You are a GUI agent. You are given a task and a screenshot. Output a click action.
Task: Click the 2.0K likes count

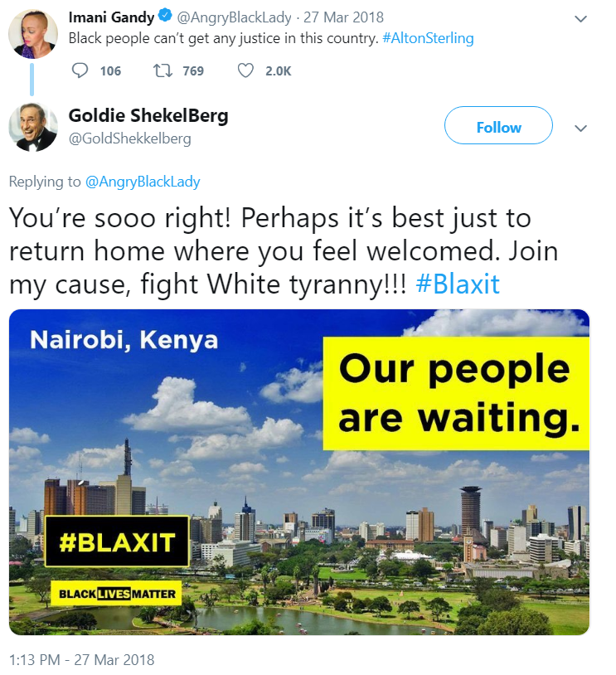278,71
